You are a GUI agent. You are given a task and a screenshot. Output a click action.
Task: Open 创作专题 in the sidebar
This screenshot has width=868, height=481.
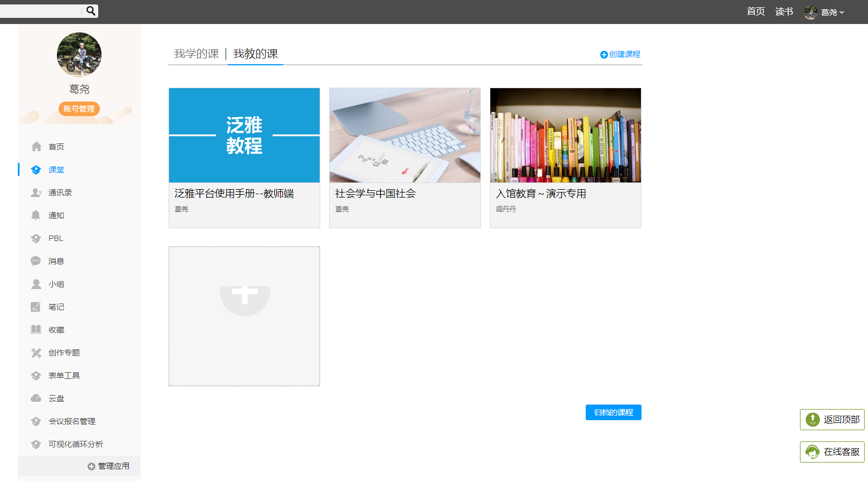[61, 352]
